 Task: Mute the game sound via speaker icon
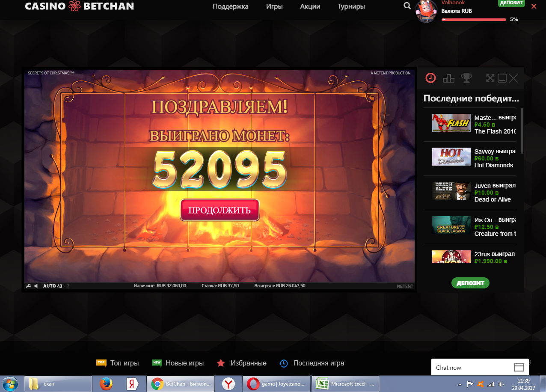coord(36,285)
